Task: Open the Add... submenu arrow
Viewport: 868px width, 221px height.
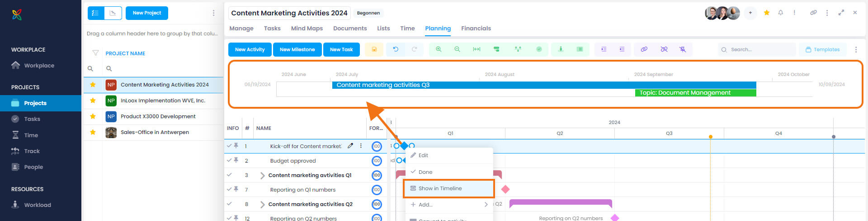Action: pos(486,204)
